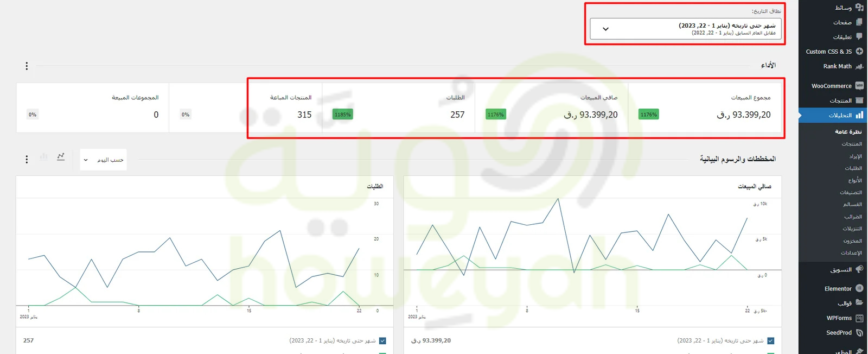Click the total sales 'مجموع المبيعات' card
Screen dimensions: 868x354
pyautogui.click(x=704, y=108)
